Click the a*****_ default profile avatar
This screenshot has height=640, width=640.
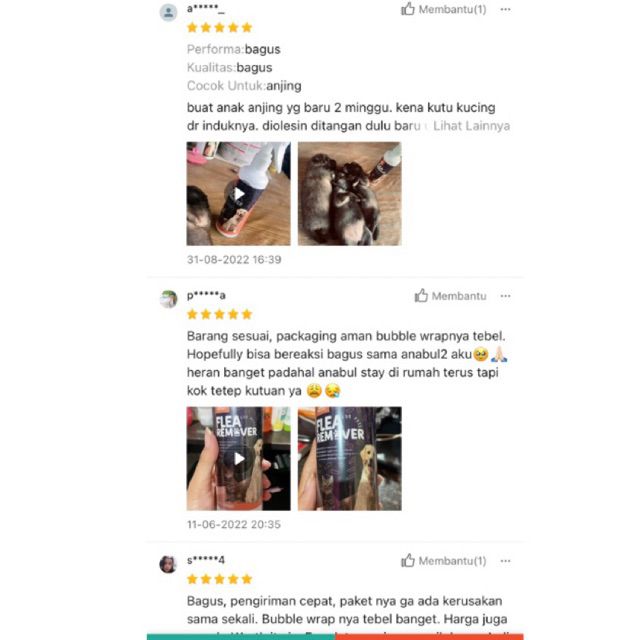point(168,13)
